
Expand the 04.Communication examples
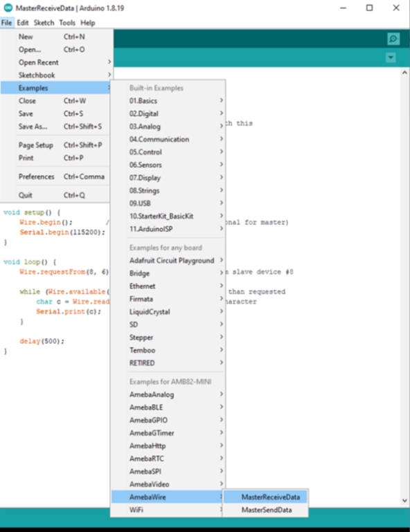click(168, 140)
